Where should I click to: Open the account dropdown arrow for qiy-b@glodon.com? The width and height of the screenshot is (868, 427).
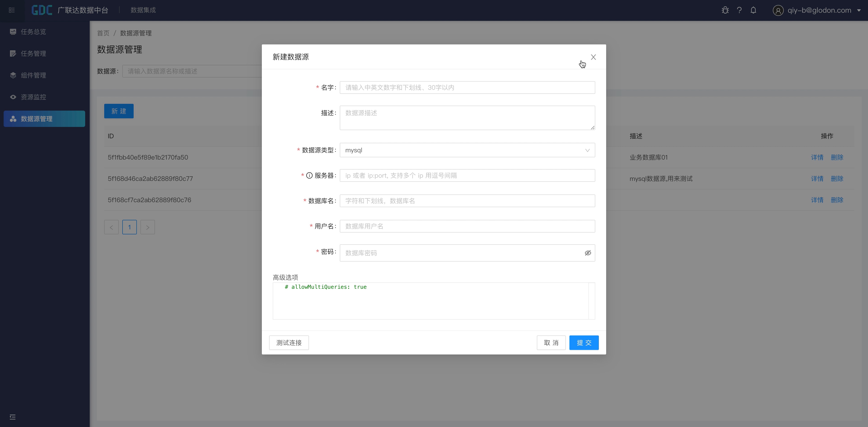[859, 10]
